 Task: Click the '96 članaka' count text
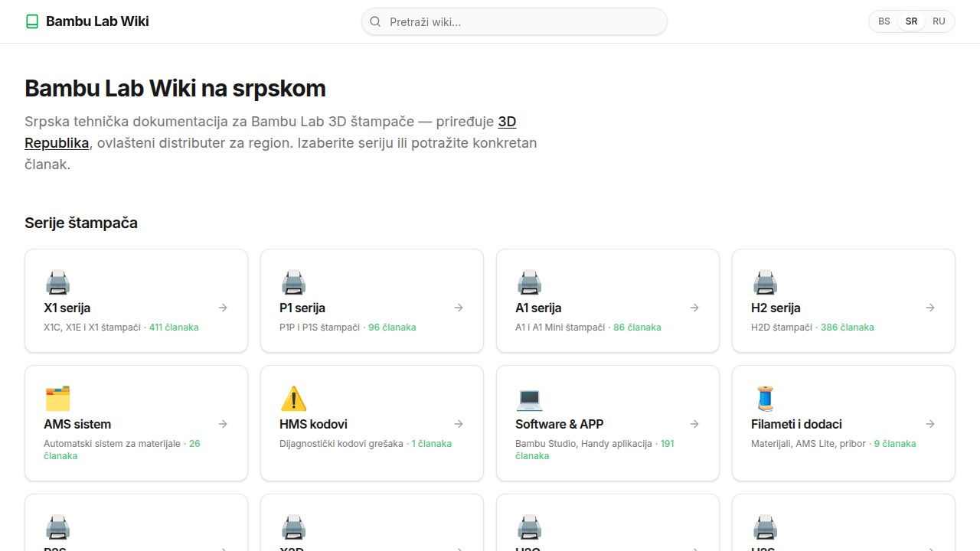point(392,327)
